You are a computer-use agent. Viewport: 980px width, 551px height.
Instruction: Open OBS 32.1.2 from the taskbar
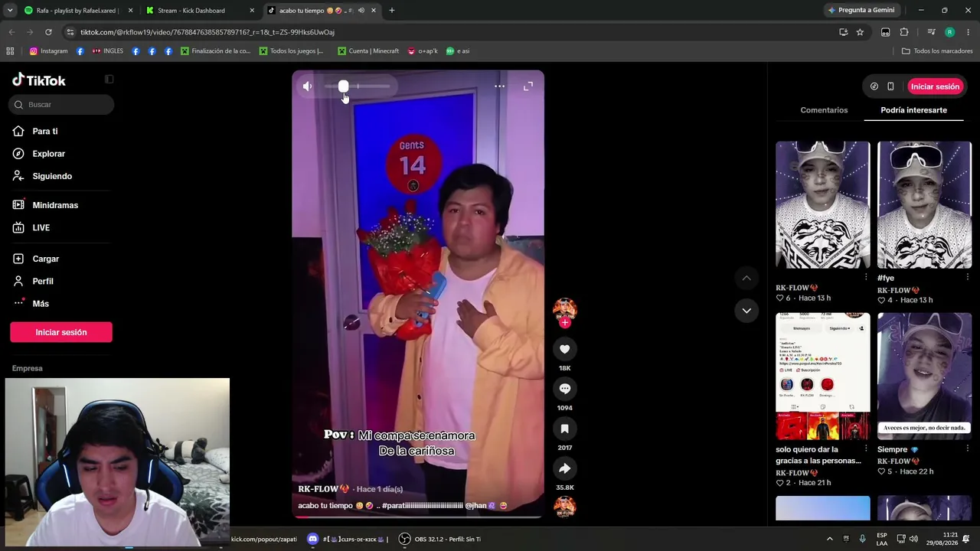coord(439,539)
